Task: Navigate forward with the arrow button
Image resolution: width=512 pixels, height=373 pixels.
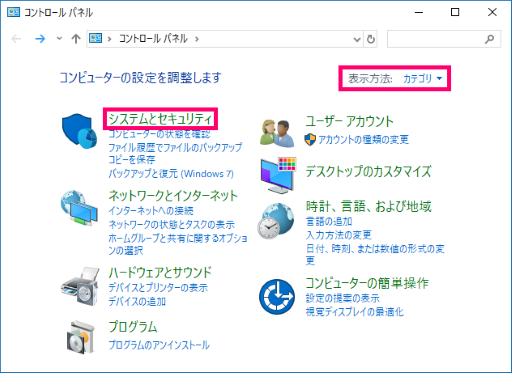Action: point(40,39)
